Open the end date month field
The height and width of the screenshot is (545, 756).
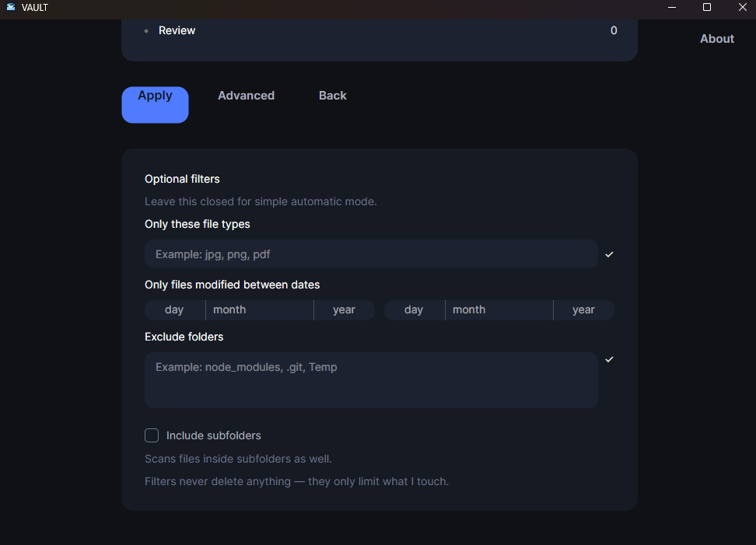(499, 310)
